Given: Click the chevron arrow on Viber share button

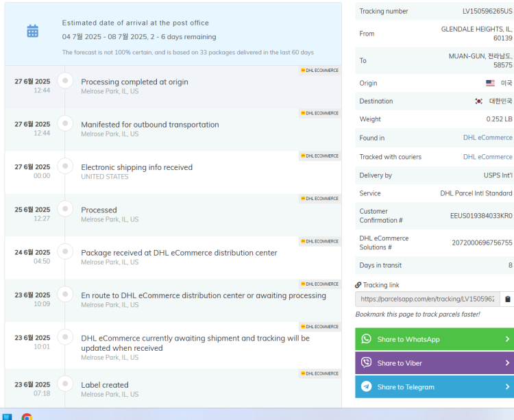Looking at the screenshot, I should 507,363.
